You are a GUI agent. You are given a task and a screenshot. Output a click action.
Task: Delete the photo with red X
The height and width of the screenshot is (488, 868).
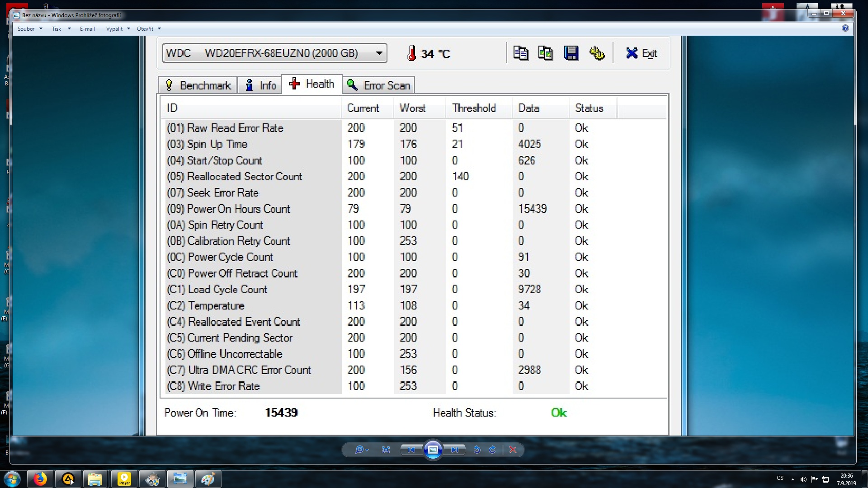pyautogui.click(x=513, y=450)
